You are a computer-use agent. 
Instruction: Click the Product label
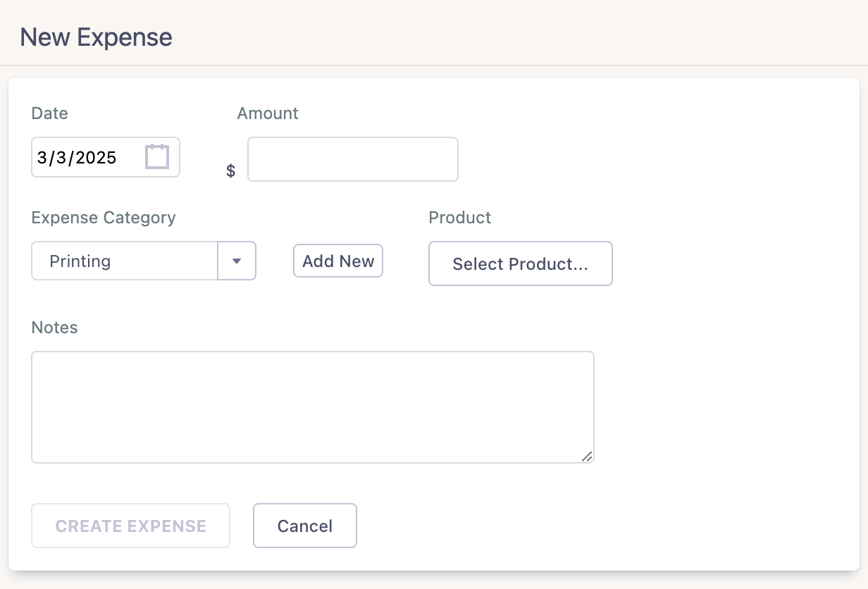459,218
